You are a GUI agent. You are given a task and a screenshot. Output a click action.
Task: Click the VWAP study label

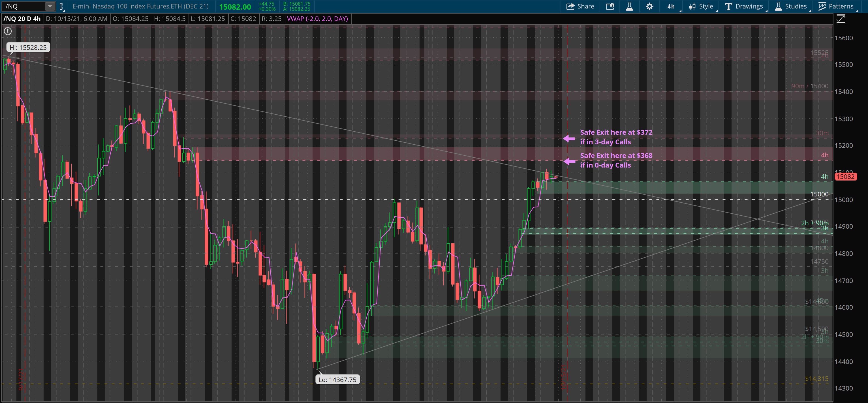pyautogui.click(x=317, y=19)
